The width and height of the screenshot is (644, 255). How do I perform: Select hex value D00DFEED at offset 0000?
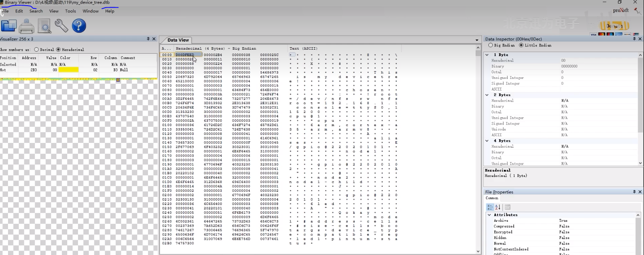click(184, 55)
